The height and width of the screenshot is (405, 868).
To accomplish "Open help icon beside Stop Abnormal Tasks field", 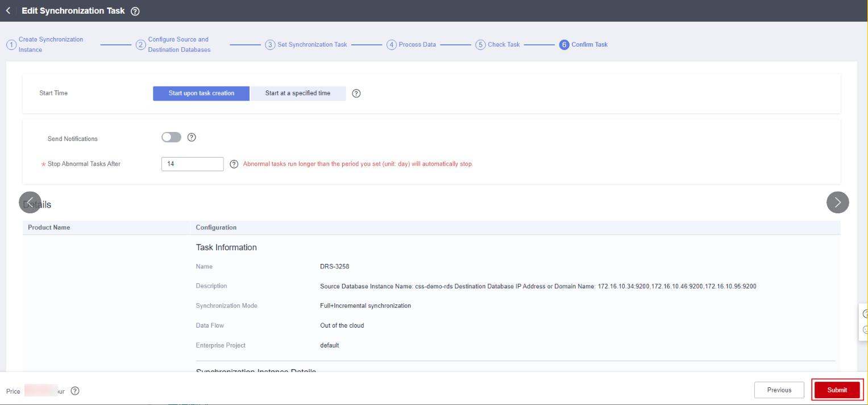I will point(234,164).
